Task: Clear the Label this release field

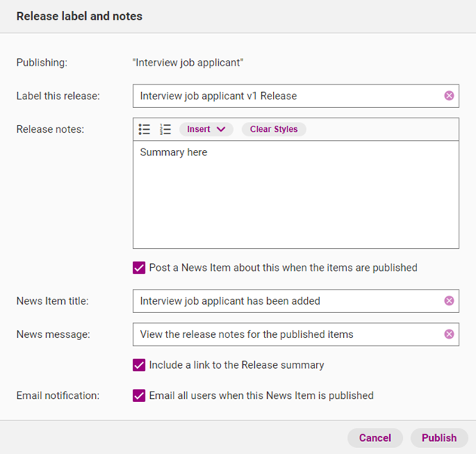Action: click(x=449, y=96)
